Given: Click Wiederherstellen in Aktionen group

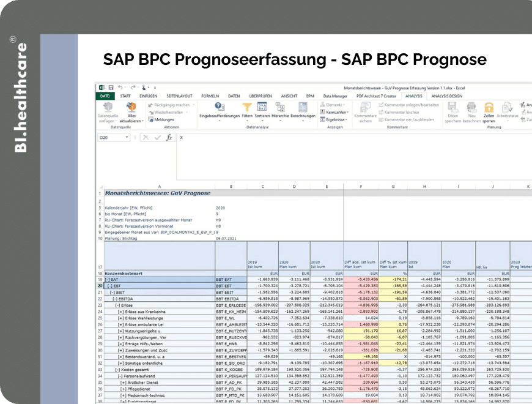Looking at the screenshot, I should pos(168,113).
